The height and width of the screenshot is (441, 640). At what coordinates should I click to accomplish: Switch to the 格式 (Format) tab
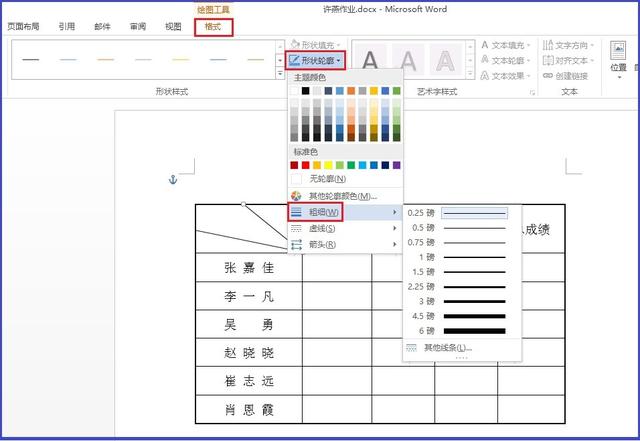click(x=212, y=27)
